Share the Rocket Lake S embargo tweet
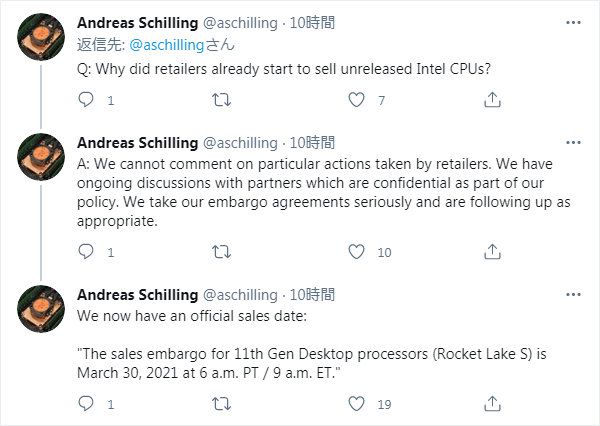Image resolution: width=600 pixels, height=426 pixels. click(492, 404)
